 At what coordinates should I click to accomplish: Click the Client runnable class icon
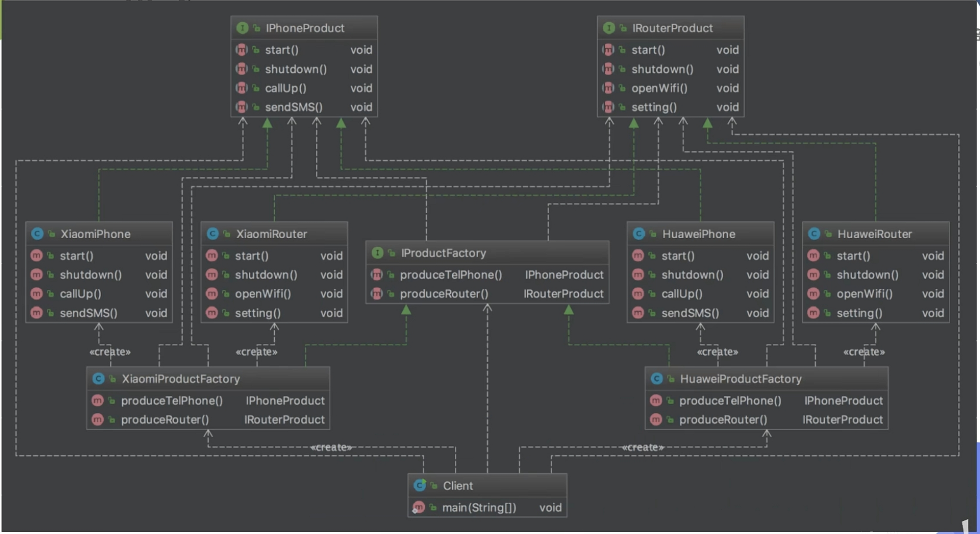point(419,485)
